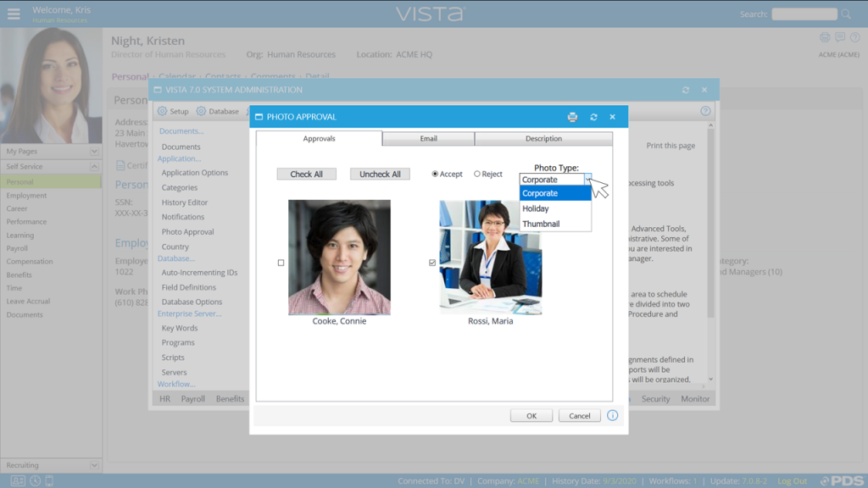Select the Accept radio button

[x=435, y=174]
